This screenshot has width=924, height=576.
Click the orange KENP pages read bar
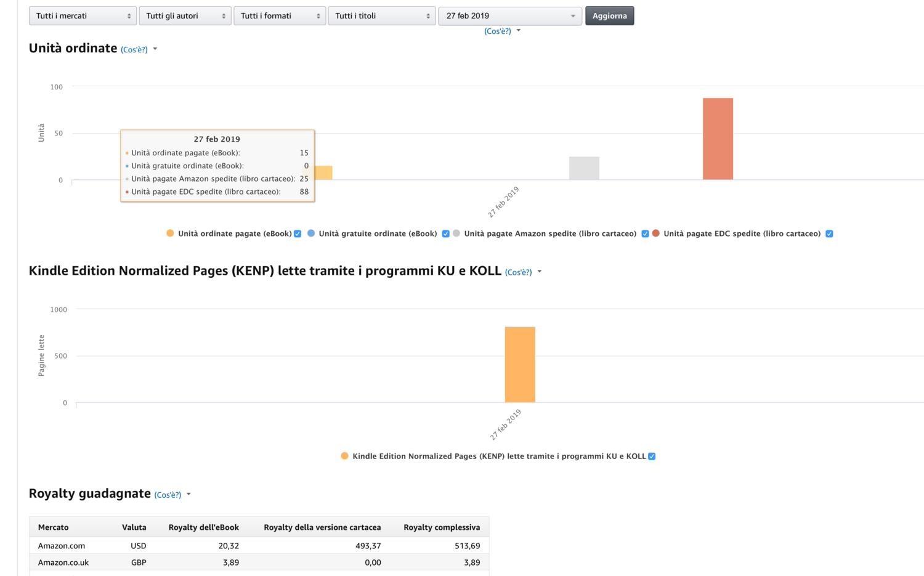pyautogui.click(x=520, y=365)
